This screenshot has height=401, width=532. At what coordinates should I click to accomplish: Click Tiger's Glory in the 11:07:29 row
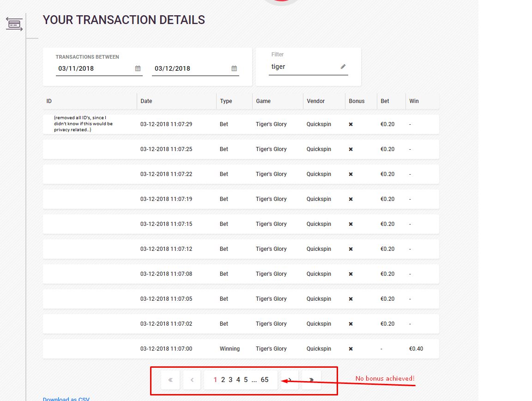click(271, 124)
